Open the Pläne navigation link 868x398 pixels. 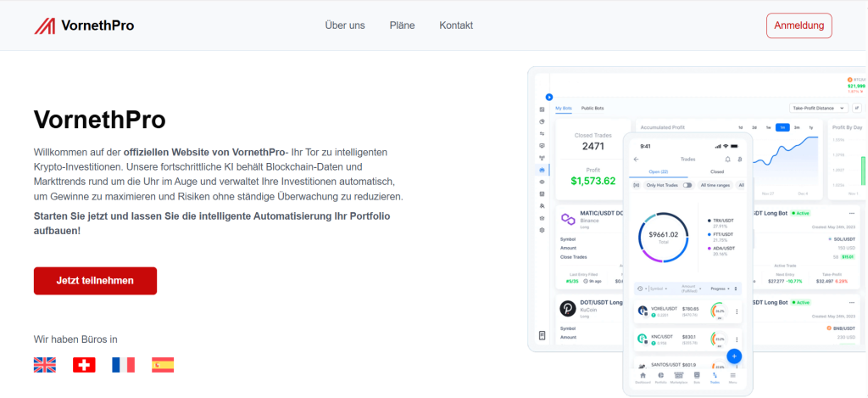pos(402,25)
